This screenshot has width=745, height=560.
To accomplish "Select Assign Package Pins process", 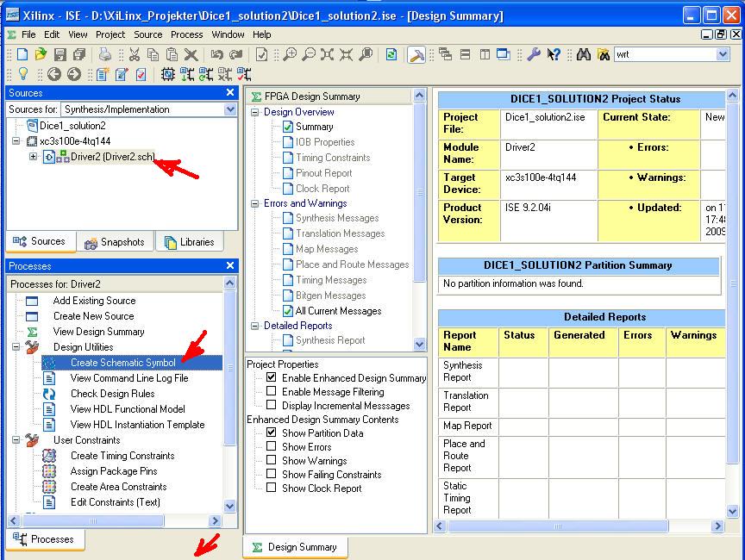I will tap(114, 471).
